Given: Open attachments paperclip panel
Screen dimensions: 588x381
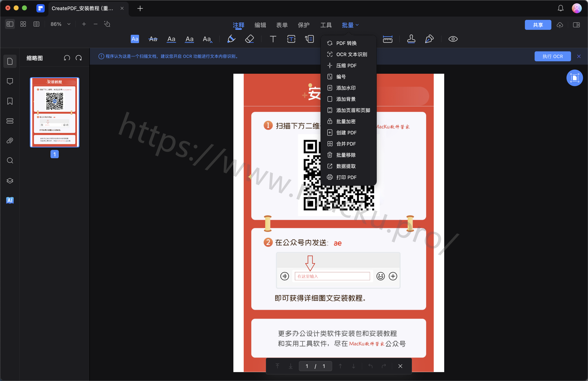Looking at the screenshot, I should (x=10, y=141).
